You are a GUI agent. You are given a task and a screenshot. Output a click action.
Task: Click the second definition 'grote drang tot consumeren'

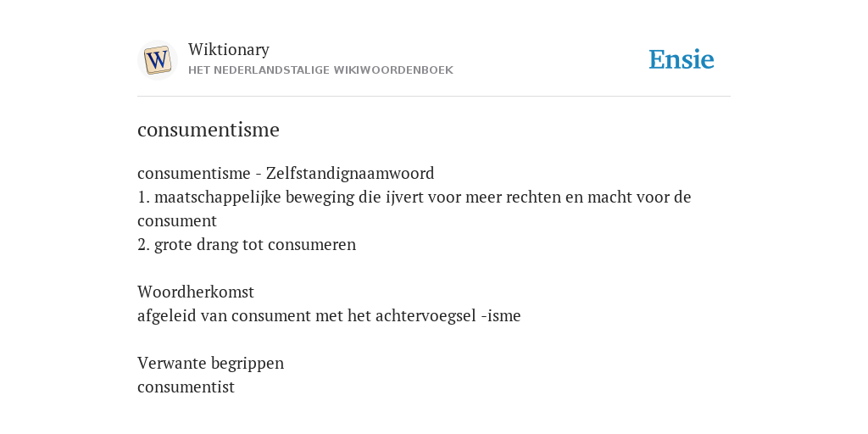tap(254, 245)
